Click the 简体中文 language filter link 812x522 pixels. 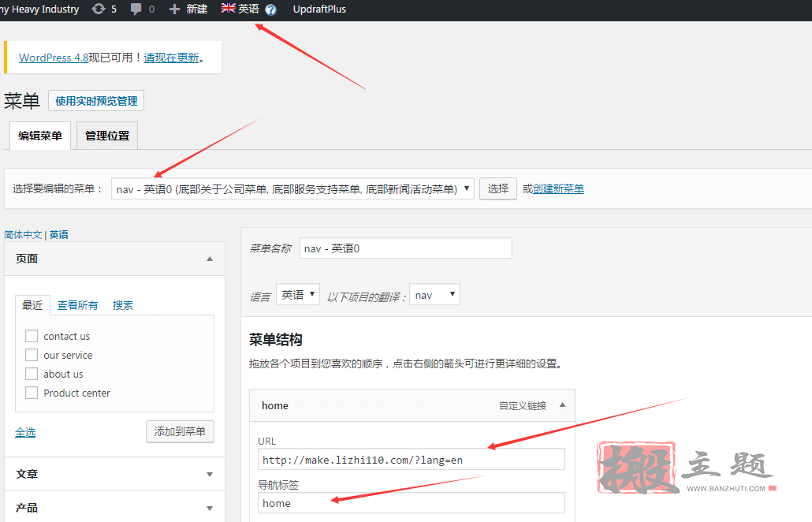(23, 235)
